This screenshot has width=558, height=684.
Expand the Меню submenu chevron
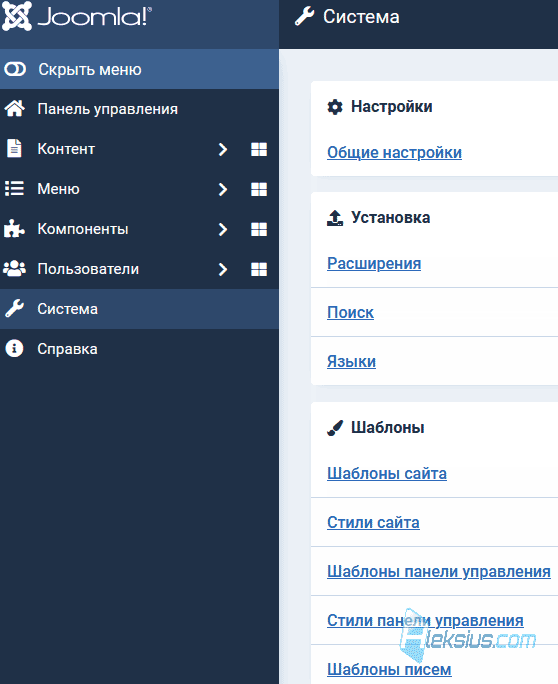pyautogui.click(x=223, y=189)
